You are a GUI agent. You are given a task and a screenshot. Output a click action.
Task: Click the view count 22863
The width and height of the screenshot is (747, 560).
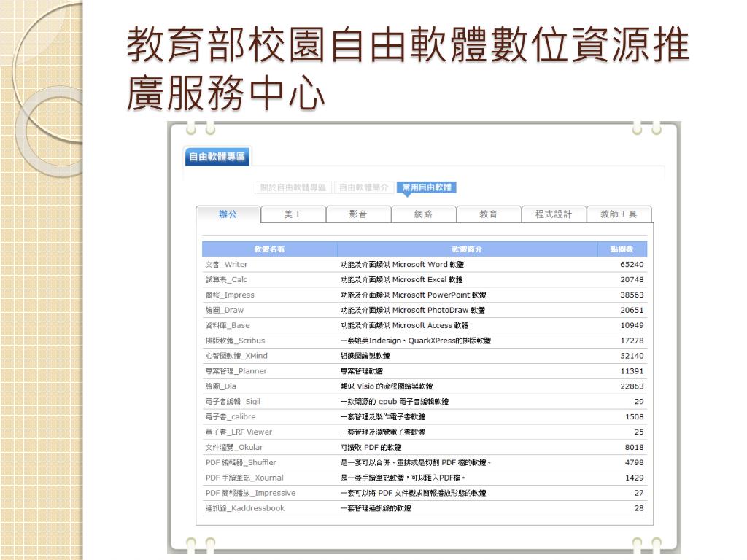click(x=632, y=386)
